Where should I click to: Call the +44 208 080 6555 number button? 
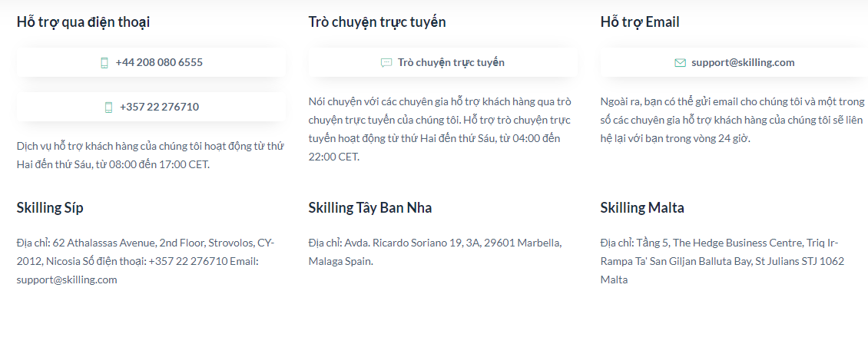[x=151, y=62]
